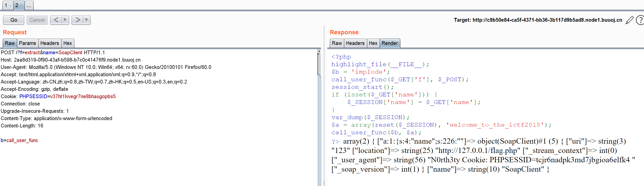Switch to Repeater tab 1

point(6,5)
